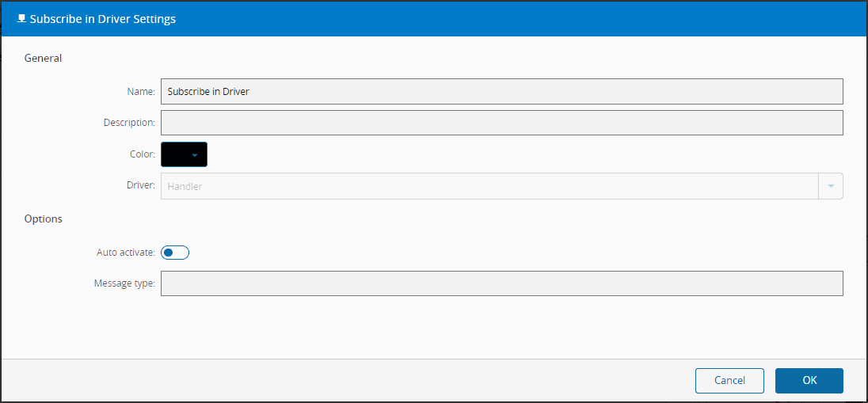Confirm the settings with OK
Image resolution: width=868 pixels, height=403 pixels.
(x=809, y=381)
